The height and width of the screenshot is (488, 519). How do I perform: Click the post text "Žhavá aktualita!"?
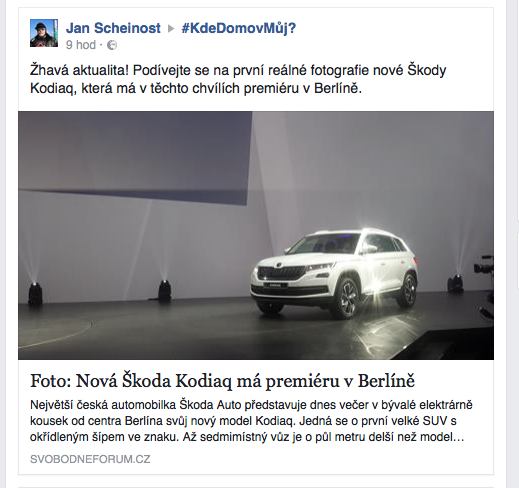pyautogui.click(x=79, y=70)
